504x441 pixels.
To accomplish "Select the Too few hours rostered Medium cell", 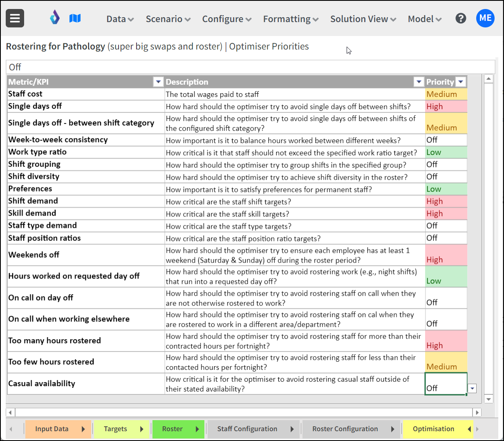I will (446, 362).
